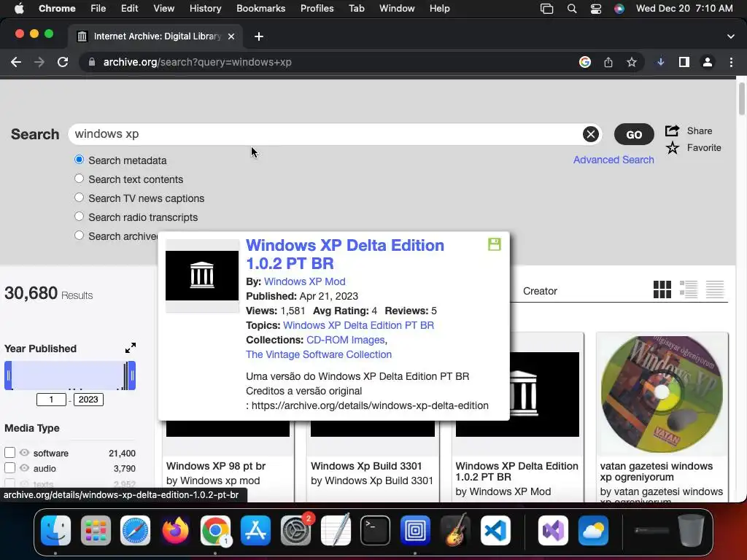Open Firefox from the dock
Viewport: 747px width, 560px height.
[175, 530]
